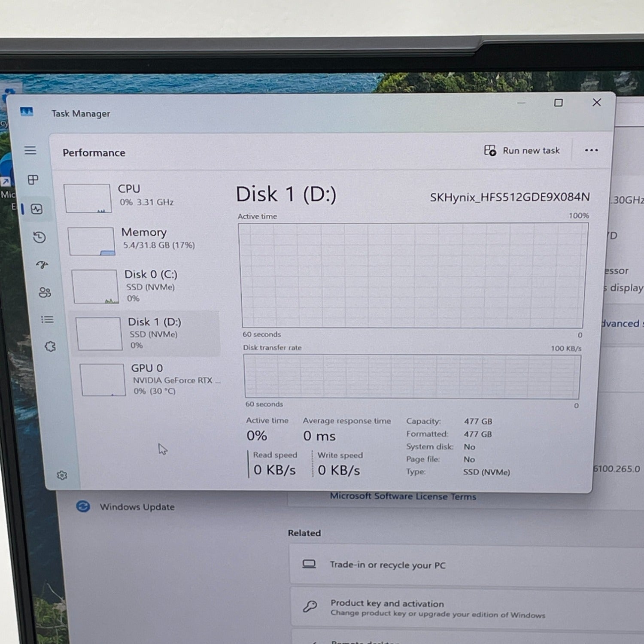Open the three-dot more options menu
644x644 pixels.
(x=591, y=150)
